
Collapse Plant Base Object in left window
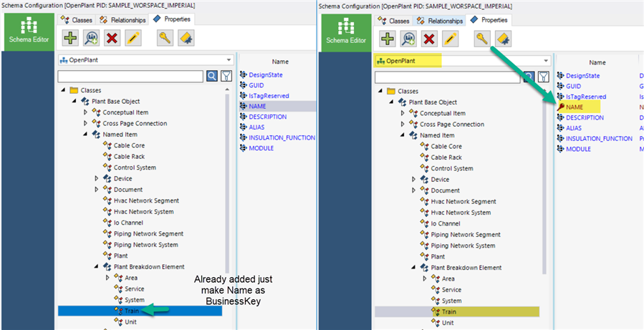click(75, 101)
